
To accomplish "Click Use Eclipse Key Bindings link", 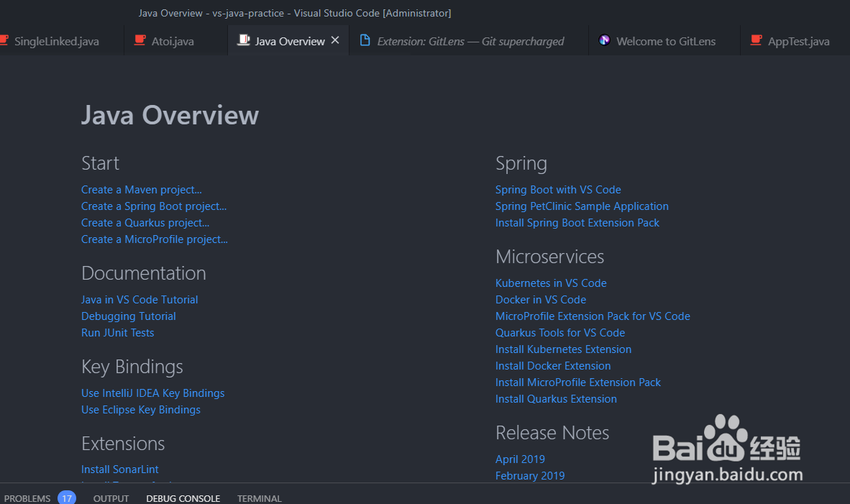I will 141,411.
